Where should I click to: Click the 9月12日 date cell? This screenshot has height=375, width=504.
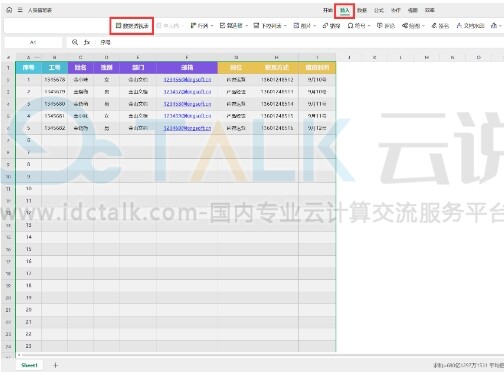coord(317,128)
